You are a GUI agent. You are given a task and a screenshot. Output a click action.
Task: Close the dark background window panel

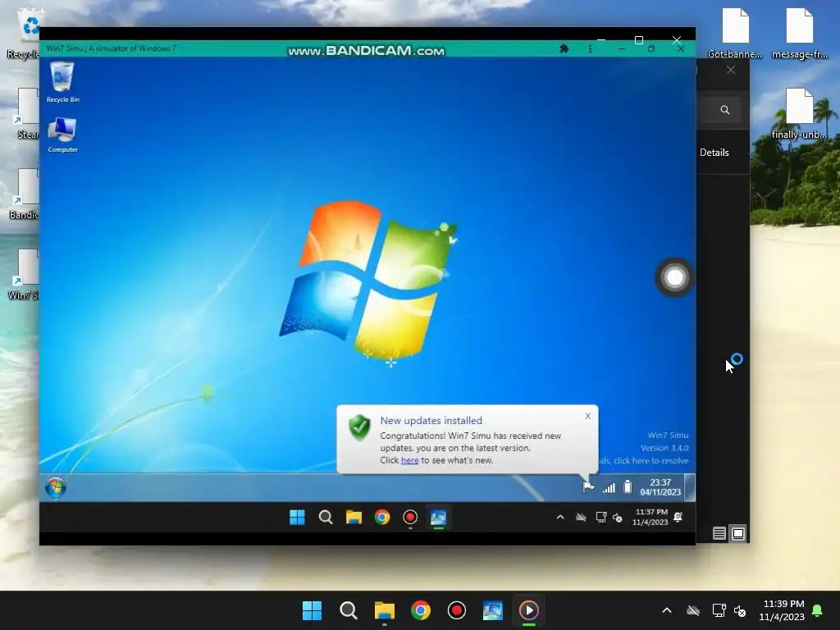click(731, 71)
